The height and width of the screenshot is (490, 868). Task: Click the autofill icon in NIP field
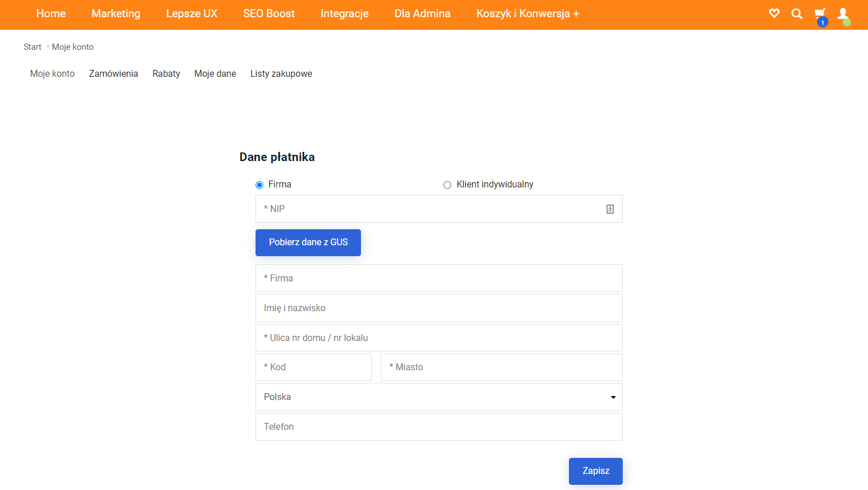click(x=610, y=209)
